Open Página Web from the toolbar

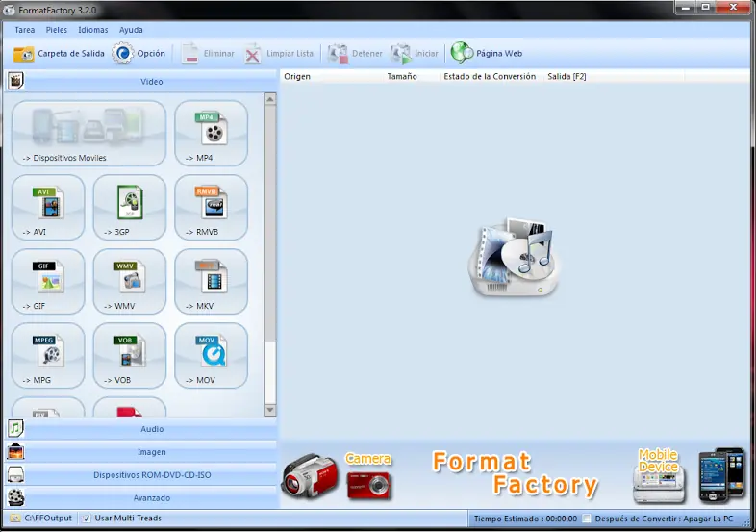(x=487, y=54)
